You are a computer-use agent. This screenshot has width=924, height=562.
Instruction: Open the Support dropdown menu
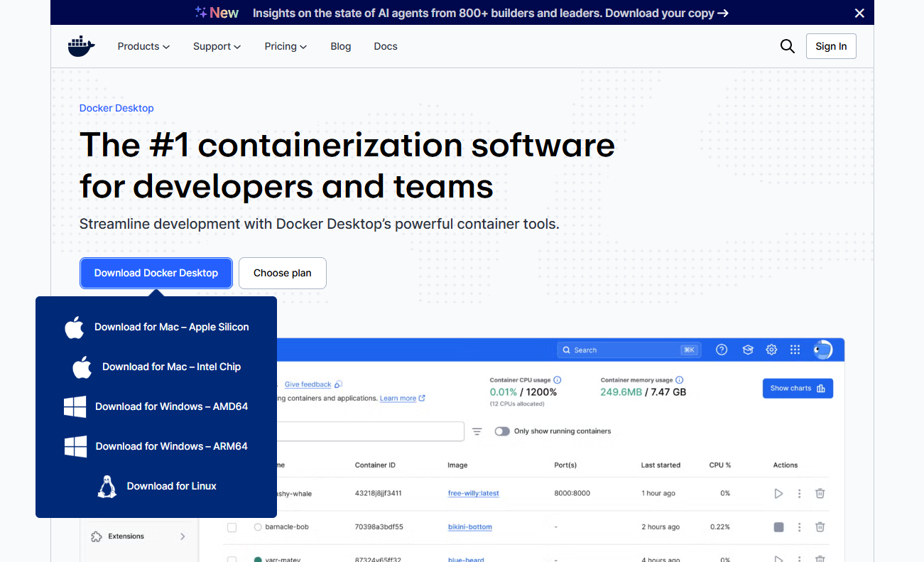[x=217, y=46]
